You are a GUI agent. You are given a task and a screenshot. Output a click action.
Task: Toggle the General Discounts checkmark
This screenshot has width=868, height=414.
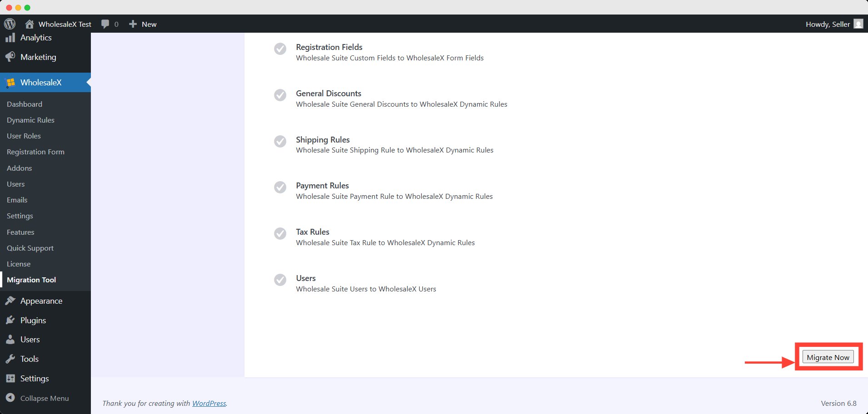(280, 95)
